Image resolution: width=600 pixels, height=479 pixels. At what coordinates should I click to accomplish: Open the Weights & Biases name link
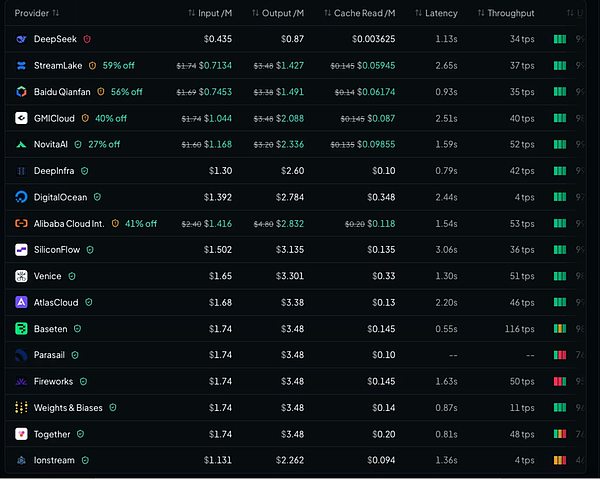tap(68, 408)
